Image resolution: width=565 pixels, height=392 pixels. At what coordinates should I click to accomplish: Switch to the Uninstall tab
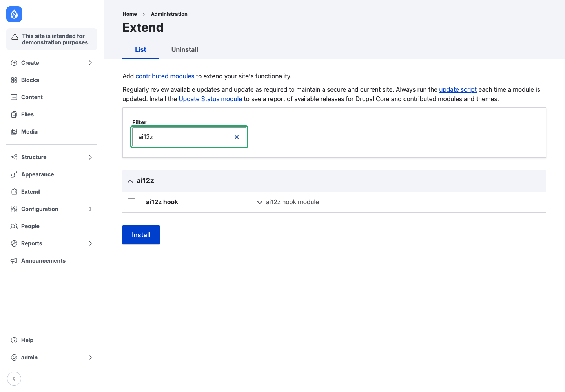[x=185, y=49]
